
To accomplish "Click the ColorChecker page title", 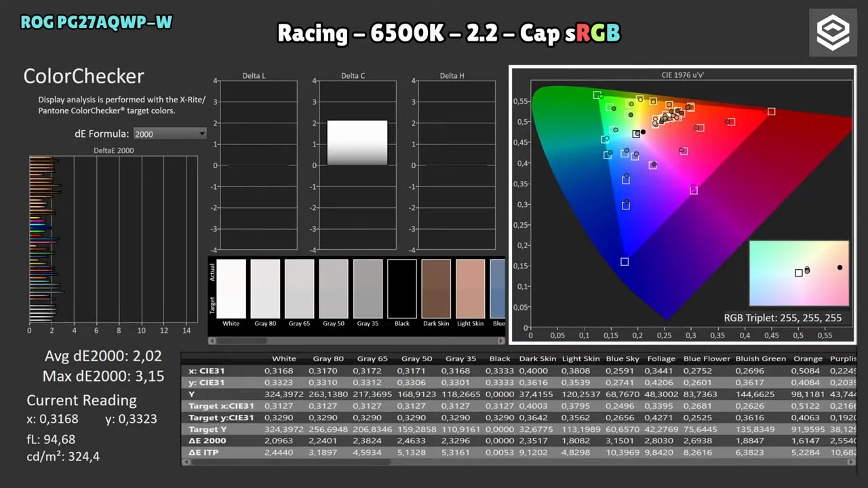I will [x=83, y=76].
